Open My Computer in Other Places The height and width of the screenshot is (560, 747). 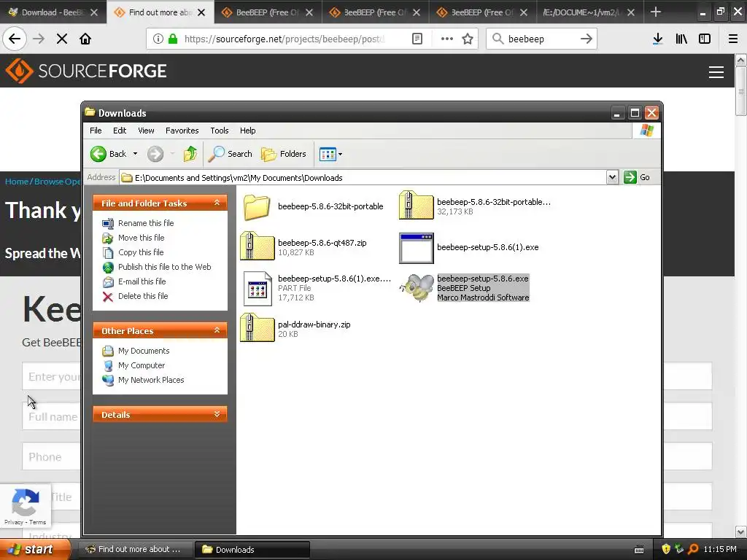(142, 365)
